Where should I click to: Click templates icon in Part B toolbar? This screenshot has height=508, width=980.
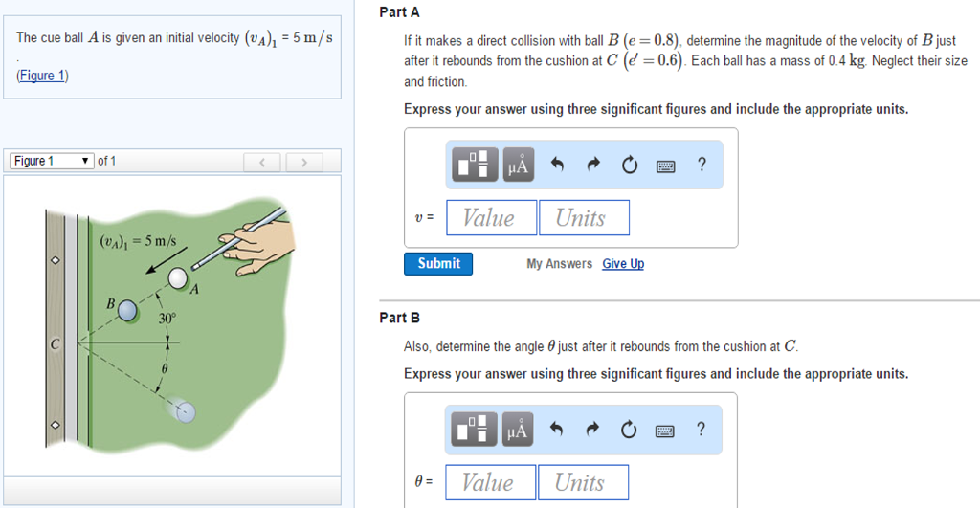pyautogui.click(x=476, y=431)
